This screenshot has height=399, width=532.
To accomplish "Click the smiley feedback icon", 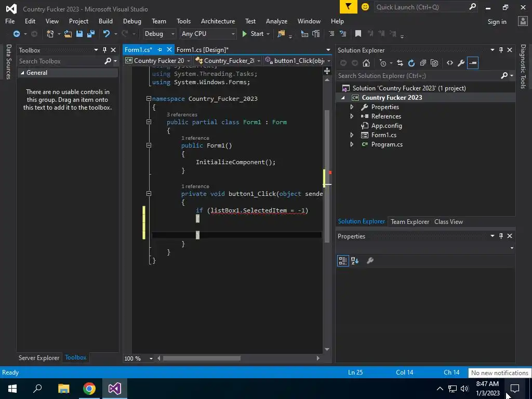I will [x=365, y=7].
